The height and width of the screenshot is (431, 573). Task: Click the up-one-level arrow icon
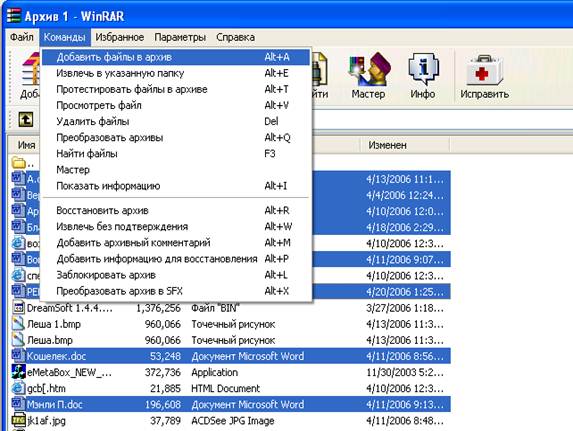(x=26, y=119)
